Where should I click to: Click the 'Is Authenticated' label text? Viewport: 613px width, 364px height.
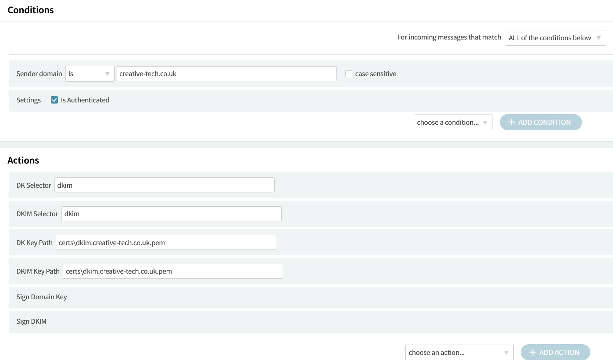pyautogui.click(x=85, y=100)
